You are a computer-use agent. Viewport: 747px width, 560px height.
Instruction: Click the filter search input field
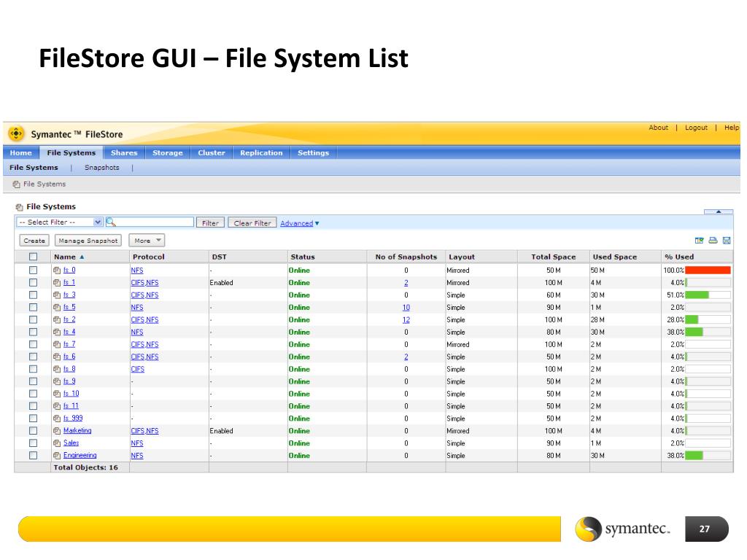click(155, 222)
